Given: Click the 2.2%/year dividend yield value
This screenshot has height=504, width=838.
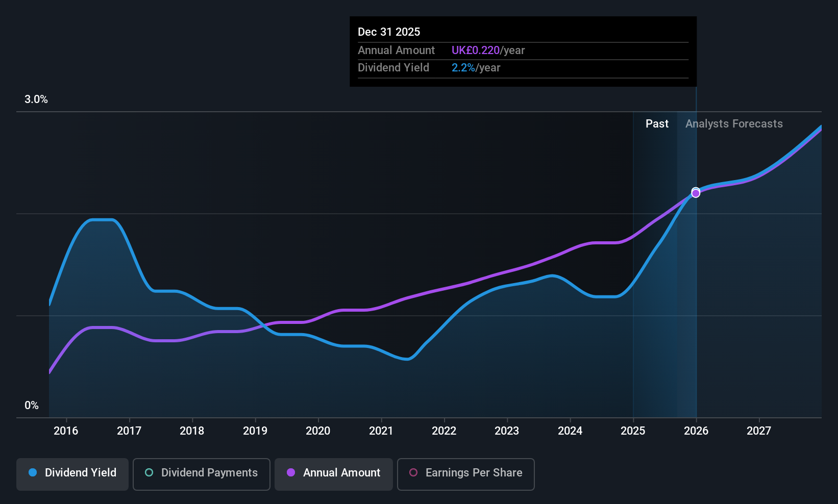Looking at the screenshot, I should (x=476, y=67).
